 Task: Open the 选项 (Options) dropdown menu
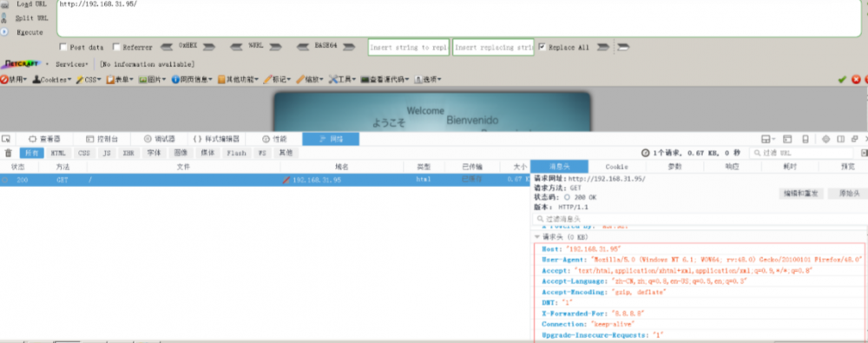[427, 80]
